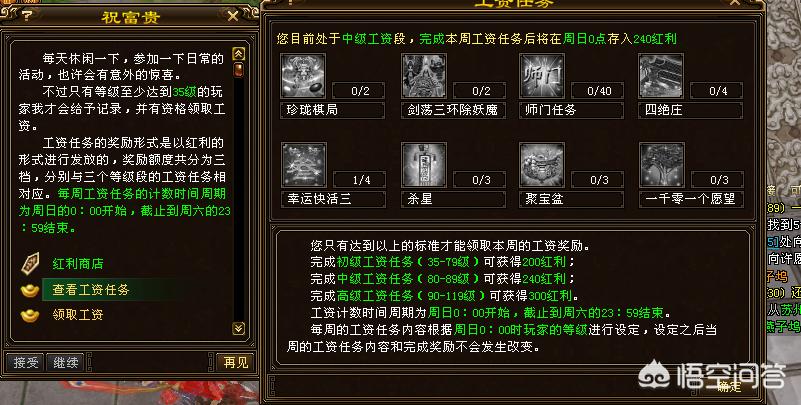Click the 珍珑棋局 task icon
This screenshot has height=405, width=801.
click(303, 76)
